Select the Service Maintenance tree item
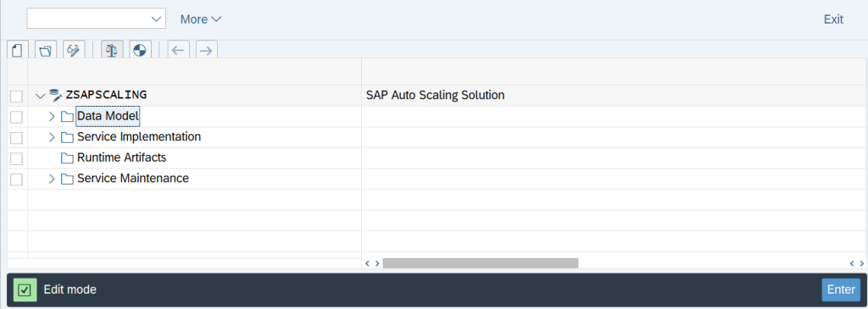868x309 pixels. pos(133,179)
